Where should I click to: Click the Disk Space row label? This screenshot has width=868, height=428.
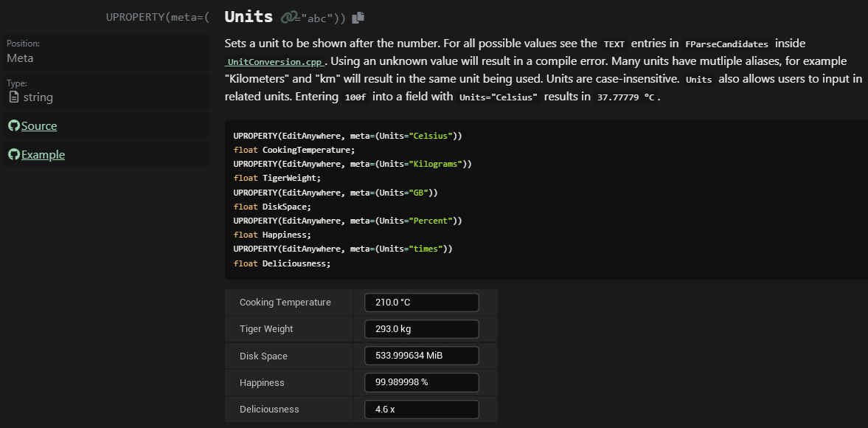263,356
